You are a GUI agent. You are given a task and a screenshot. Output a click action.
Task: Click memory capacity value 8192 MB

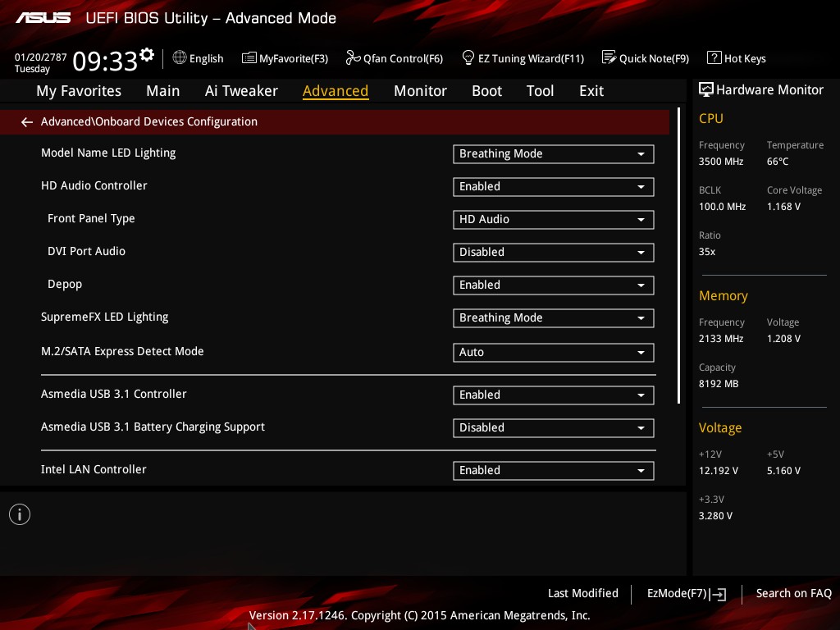719,384
